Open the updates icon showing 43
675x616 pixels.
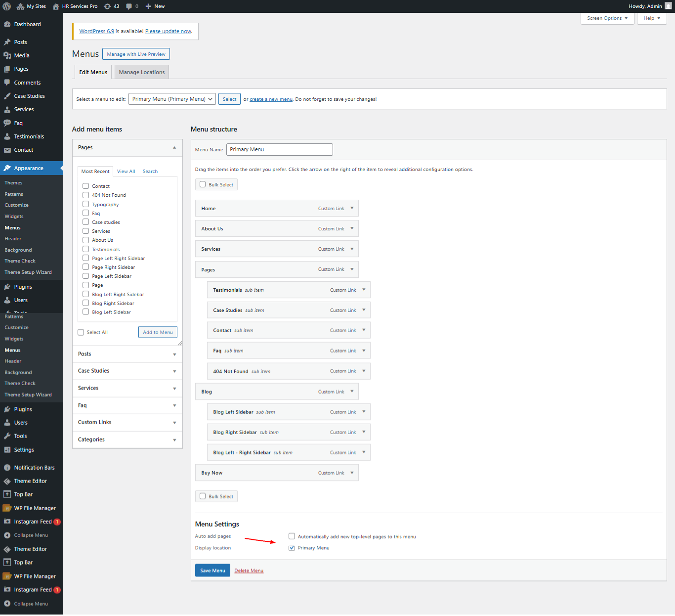(107, 6)
